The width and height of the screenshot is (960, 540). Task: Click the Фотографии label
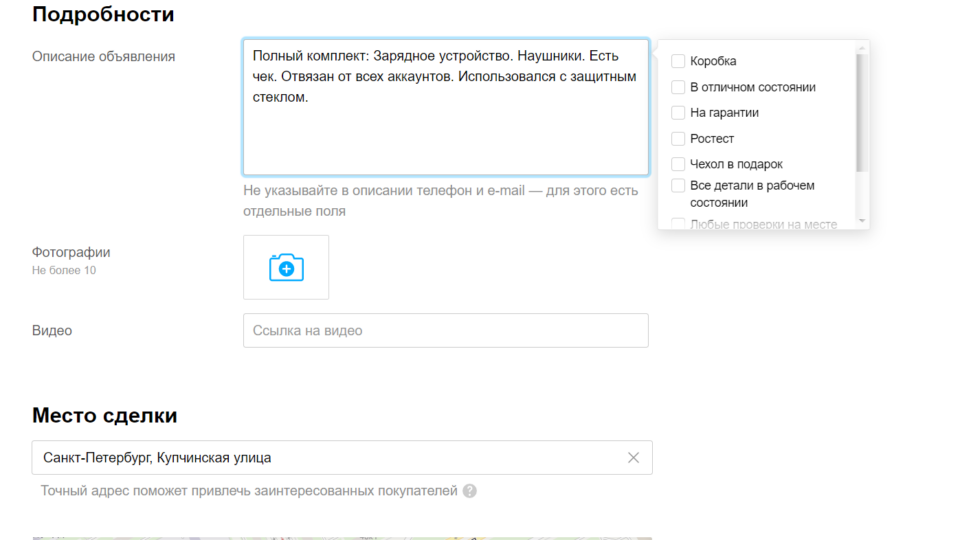tap(71, 252)
